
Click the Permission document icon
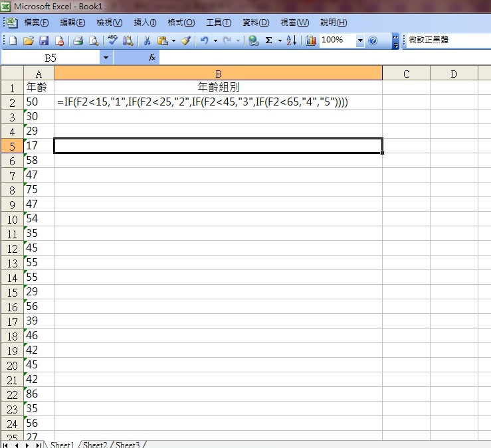pyautogui.click(x=60, y=40)
